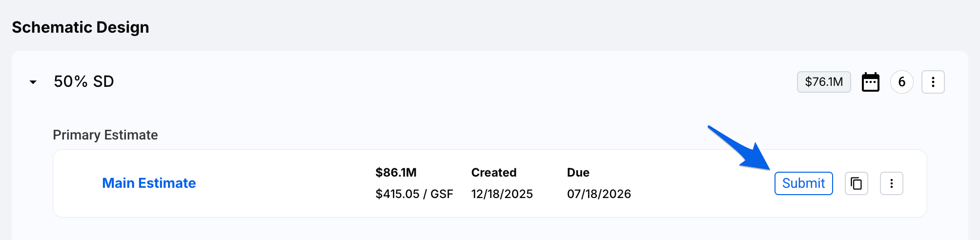Select the 07/18/2026 due date
Screen dimensions: 980x240
(x=599, y=194)
